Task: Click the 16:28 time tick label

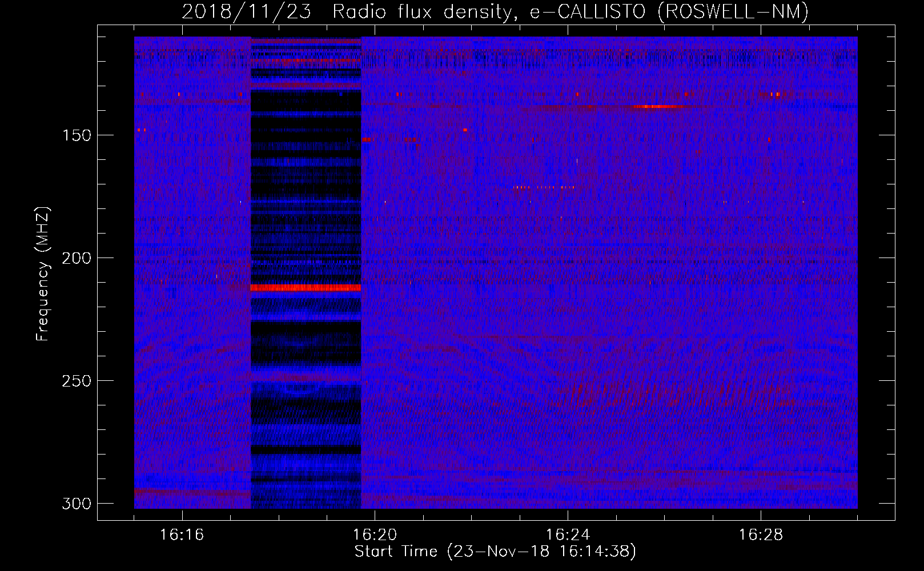Action: click(x=761, y=534)
